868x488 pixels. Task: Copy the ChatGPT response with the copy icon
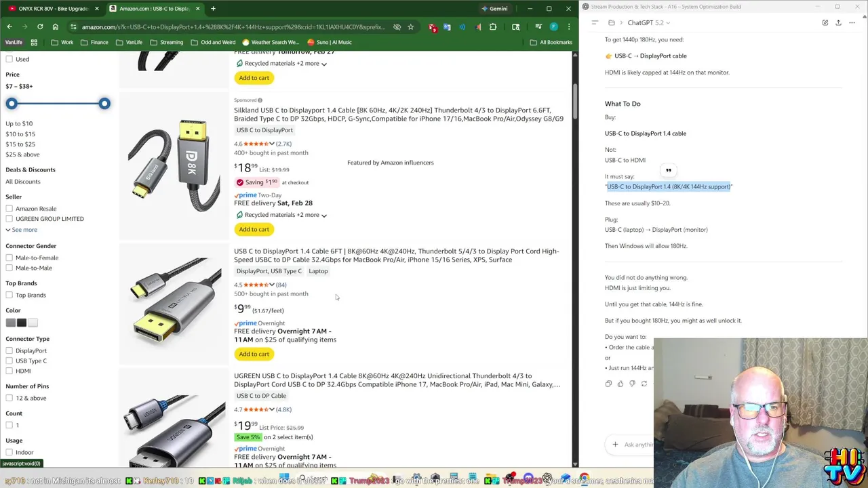(608, 384)
